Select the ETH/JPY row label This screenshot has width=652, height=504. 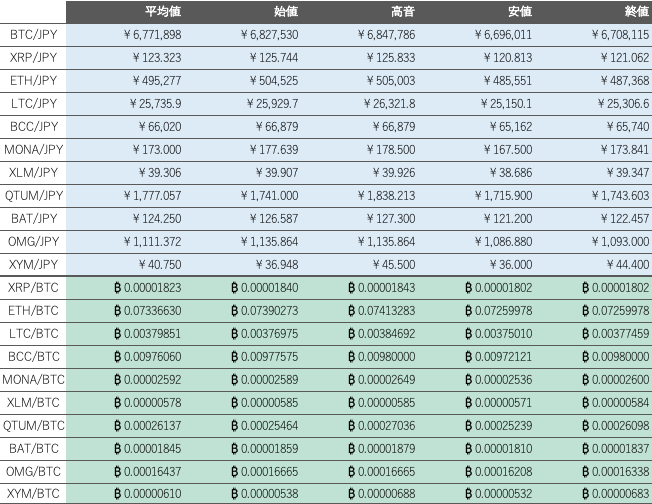tap(33, 80)
